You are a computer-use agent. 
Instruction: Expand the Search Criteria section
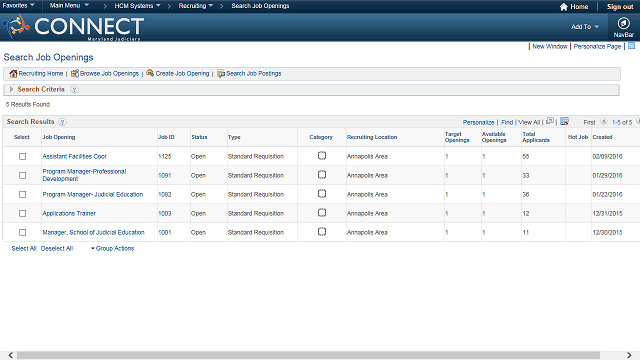(x=11, y=89)
